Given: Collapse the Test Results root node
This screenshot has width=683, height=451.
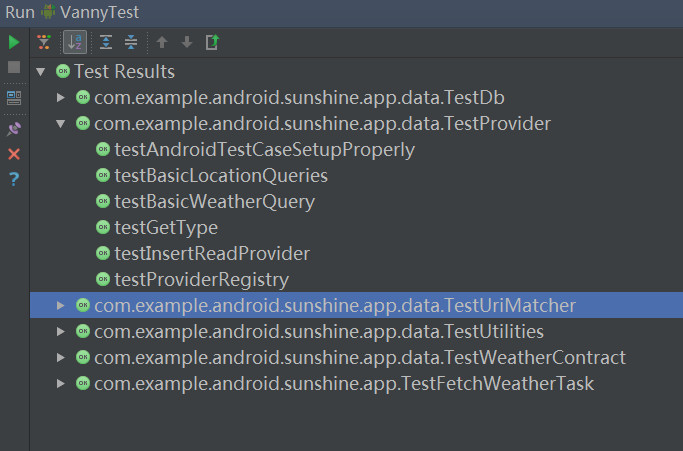Looking at the screenshot, I should pyautogui.click(x=41, y=72).
